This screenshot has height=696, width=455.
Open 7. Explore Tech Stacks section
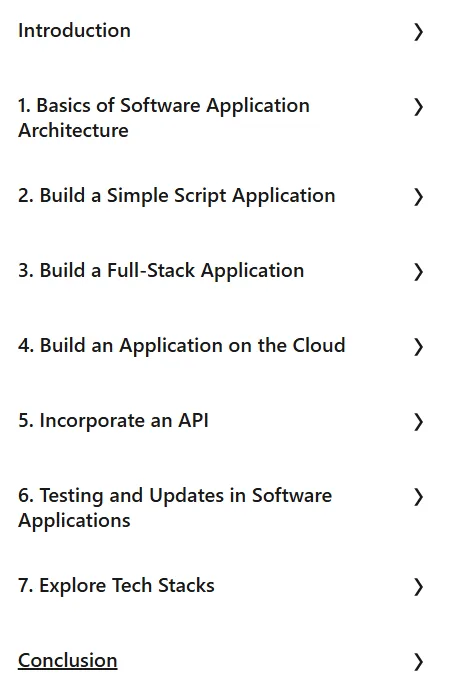click(x=116, y=585)
